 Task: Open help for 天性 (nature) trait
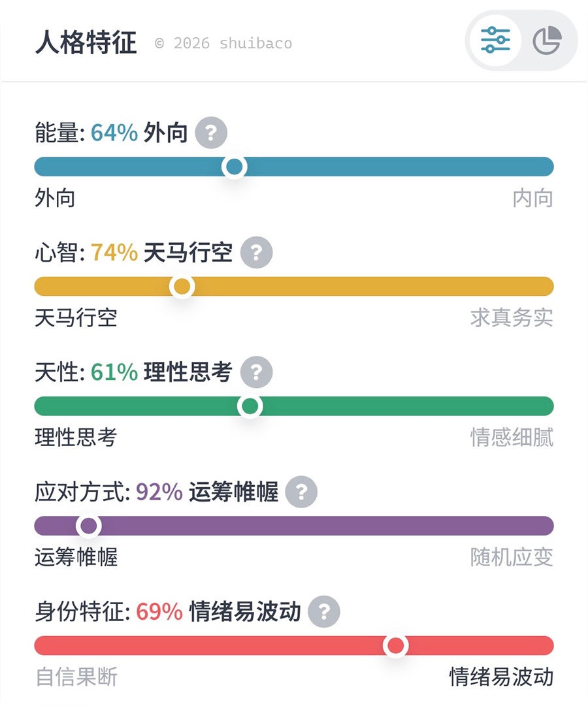click(x=256, y=372)
